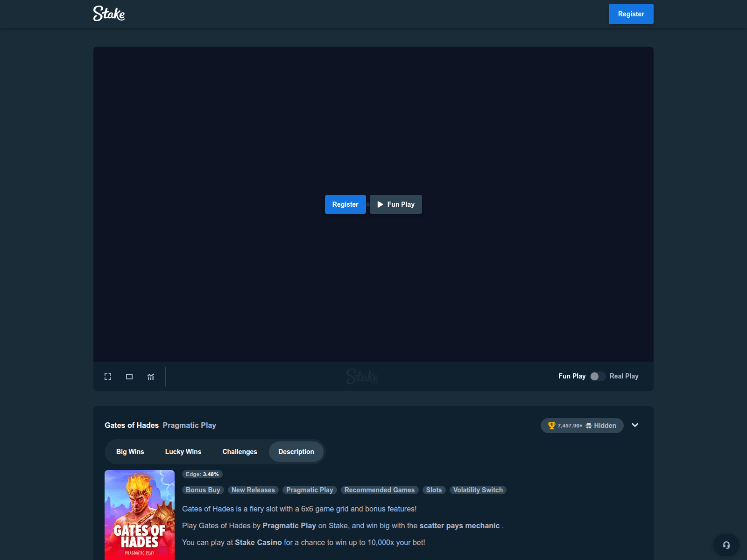
Task: Open the Bonus Buy tag filter
Action: [203, 490]
